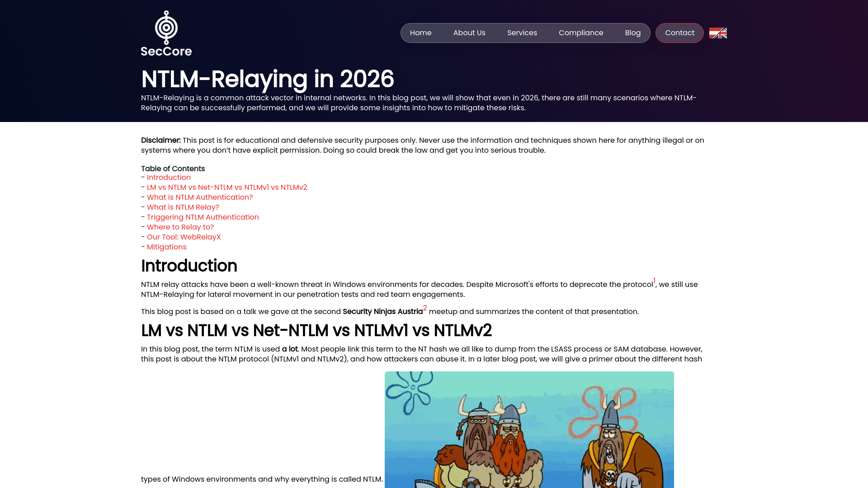Click the viking cartoon image
This screenshot has width=868, height=488.
(x=529, y=429)
